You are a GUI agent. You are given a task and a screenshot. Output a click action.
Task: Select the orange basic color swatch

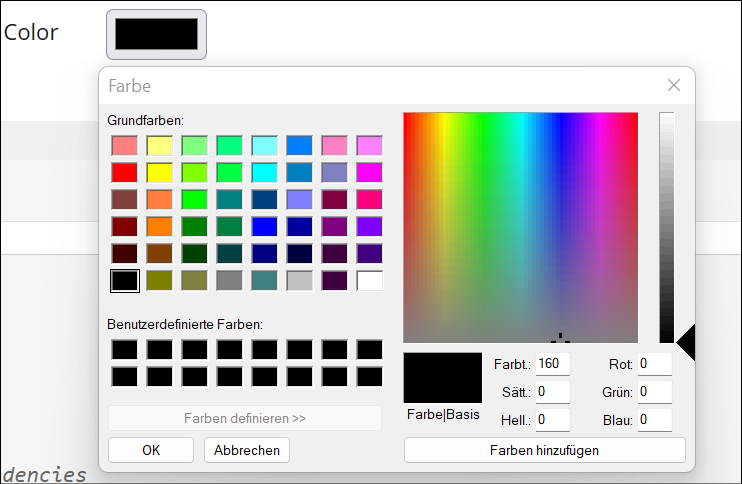click(x=160, y=227)
